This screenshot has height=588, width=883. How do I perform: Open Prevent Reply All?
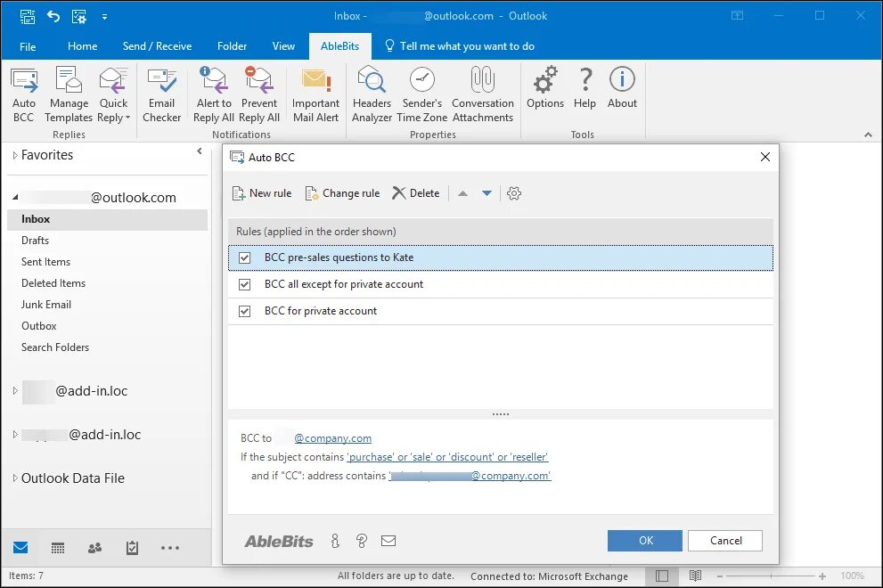coord(259,94)
